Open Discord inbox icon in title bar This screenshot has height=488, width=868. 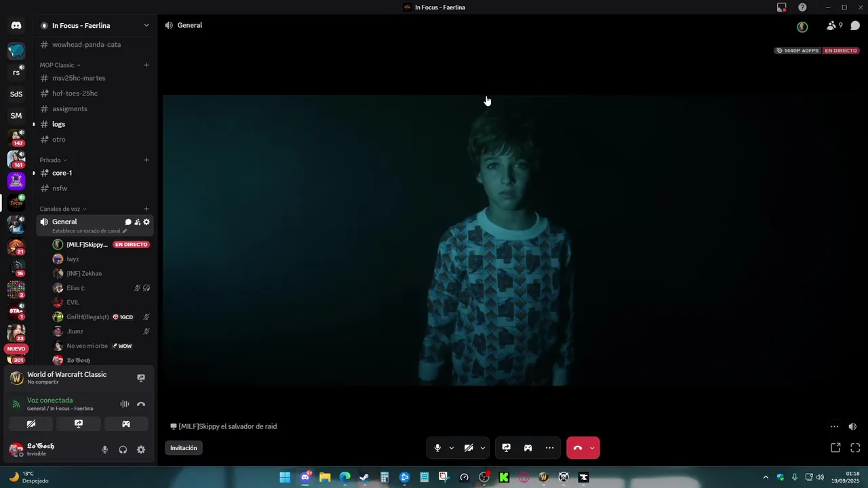[782, 7]
